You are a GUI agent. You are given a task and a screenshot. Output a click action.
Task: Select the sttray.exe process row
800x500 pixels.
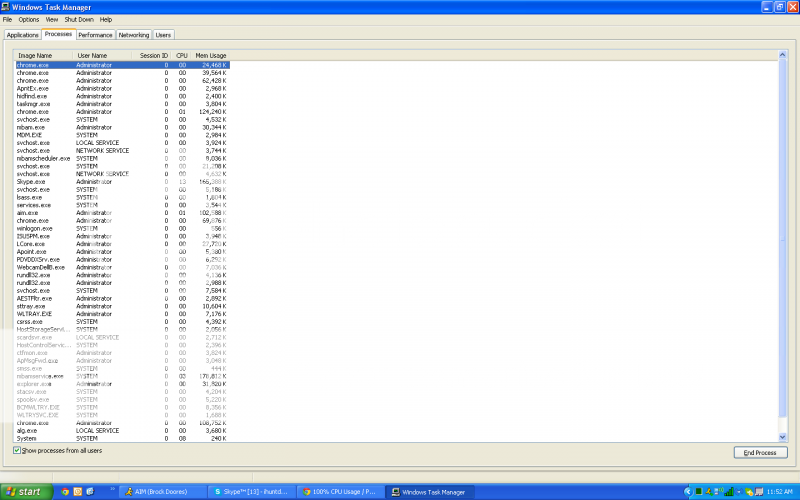[122, 306]
